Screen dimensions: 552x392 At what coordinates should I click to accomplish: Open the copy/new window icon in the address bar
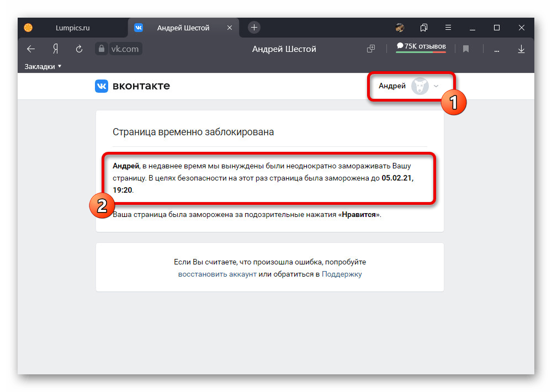click(371, 49)
